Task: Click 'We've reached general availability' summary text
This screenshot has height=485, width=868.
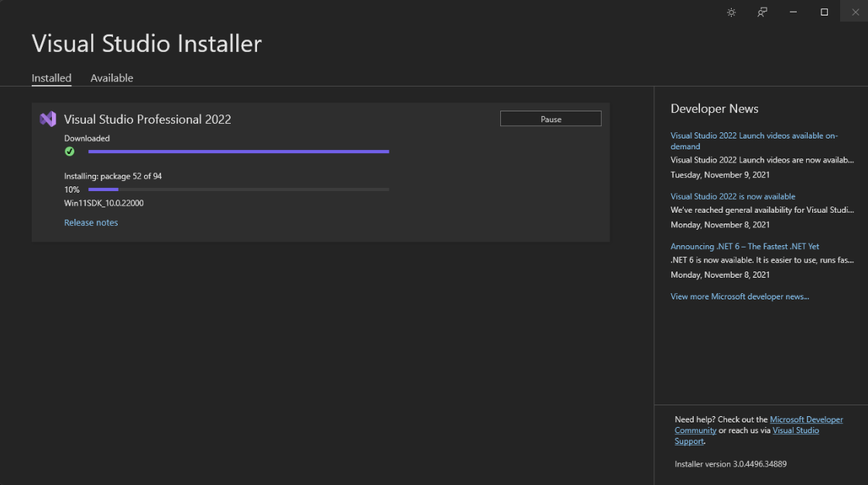Action: (762, 210)
